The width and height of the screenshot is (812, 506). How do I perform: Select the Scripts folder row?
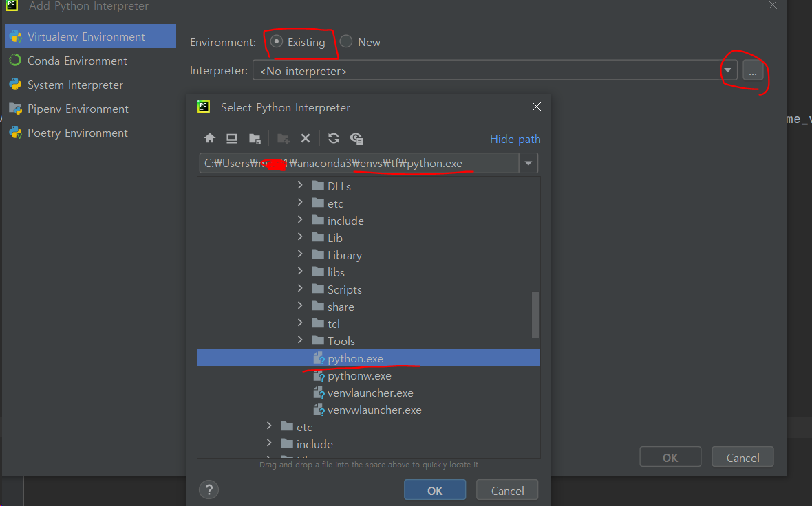[x=368, y=289]
